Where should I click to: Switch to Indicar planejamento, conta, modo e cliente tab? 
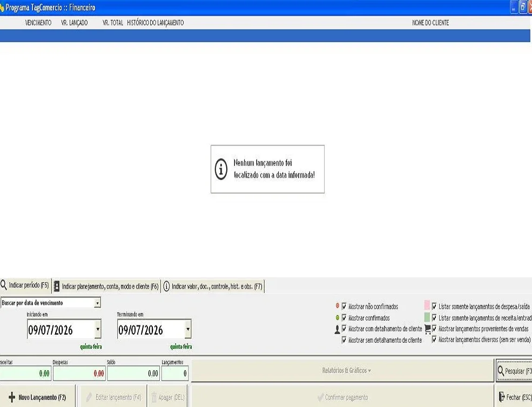click(x=106, y=286)
